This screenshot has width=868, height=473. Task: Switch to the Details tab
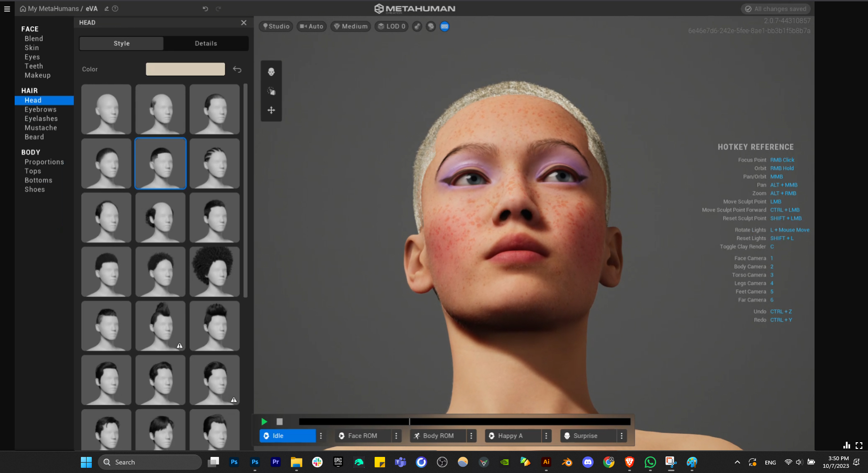coord(206,44)
